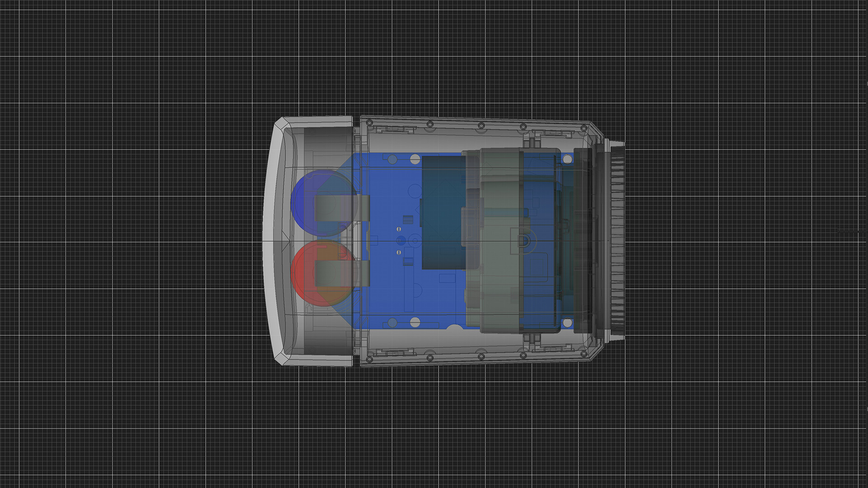Click white hole on bottom-left edge of board

click(415, 322)
